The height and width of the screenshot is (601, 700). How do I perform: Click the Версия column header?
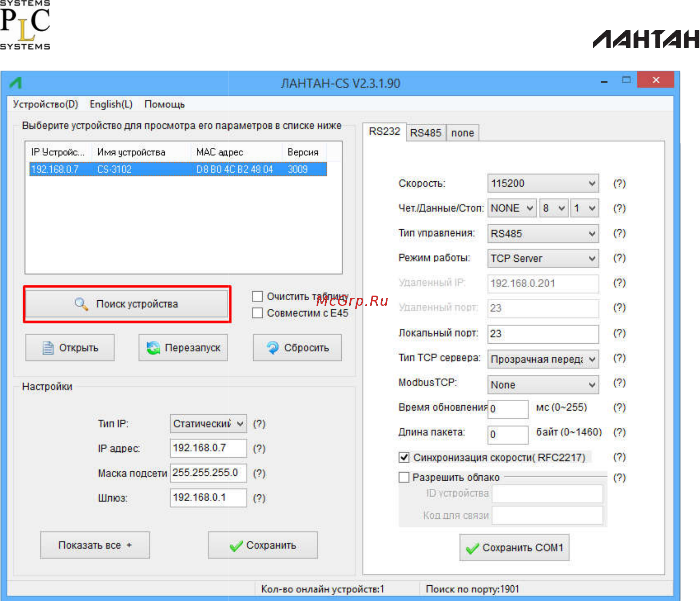304,152
